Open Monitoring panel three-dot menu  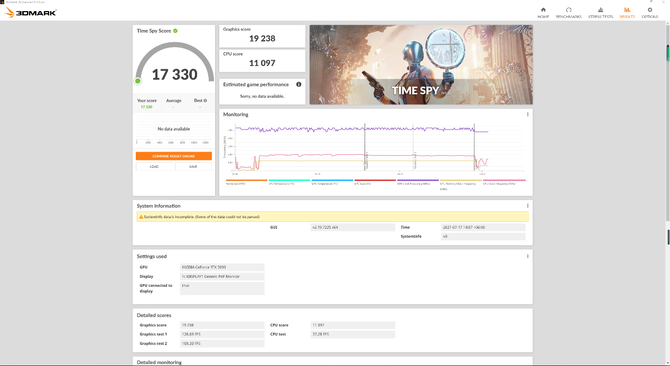pos(527,114)
